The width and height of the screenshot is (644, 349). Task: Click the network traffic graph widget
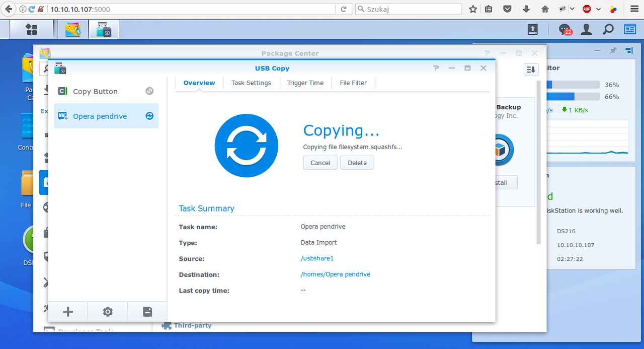pyautogui.click(x=587, y=137)
